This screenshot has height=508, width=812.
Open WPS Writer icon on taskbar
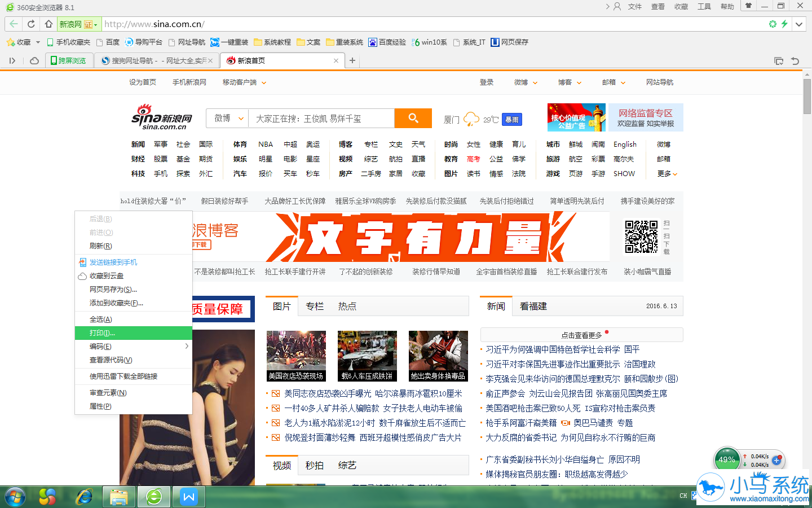point(189,497)
